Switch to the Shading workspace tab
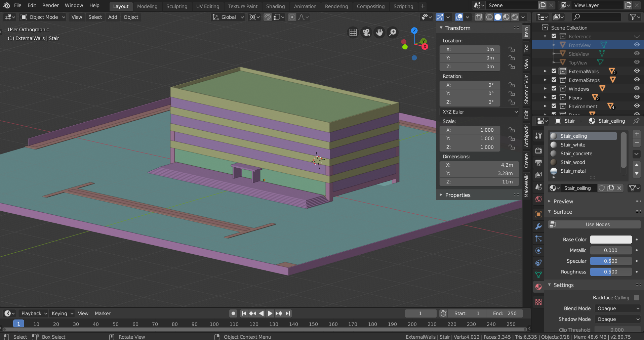Viewport: 644px width, 340px height. pyautogui.click(x=275, y=6)
